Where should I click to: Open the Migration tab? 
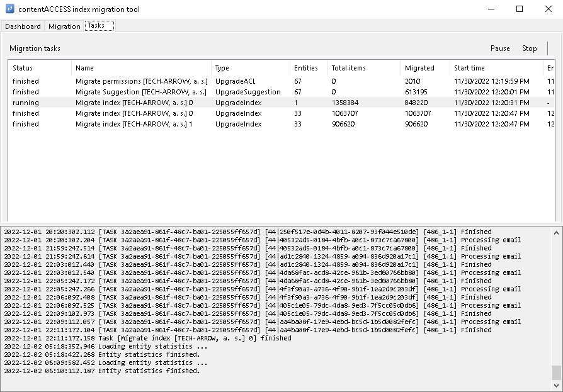coord(64,26)
